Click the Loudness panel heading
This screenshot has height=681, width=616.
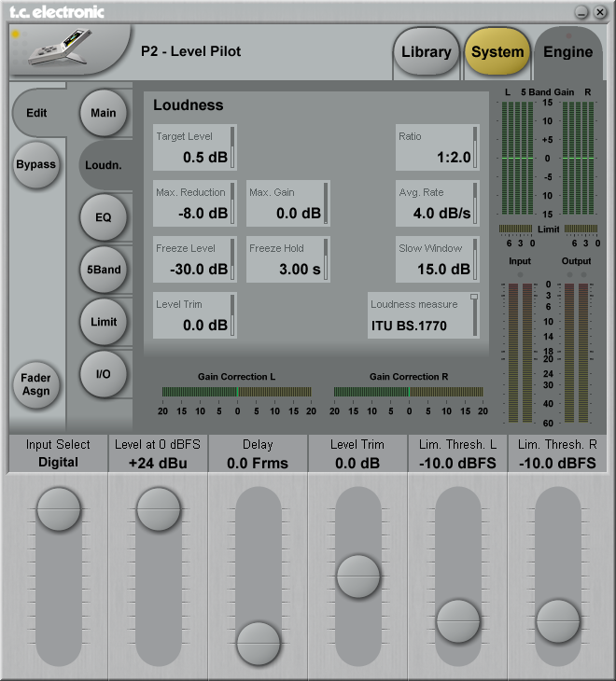point(189,105)
